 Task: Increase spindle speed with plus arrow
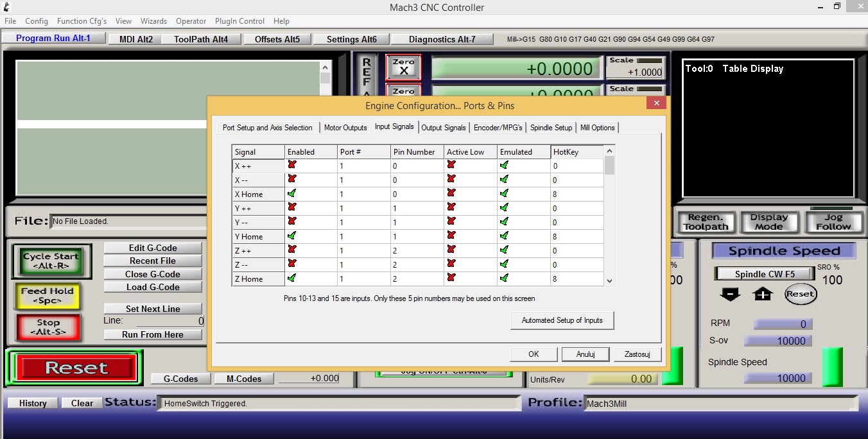click(763, 294)
